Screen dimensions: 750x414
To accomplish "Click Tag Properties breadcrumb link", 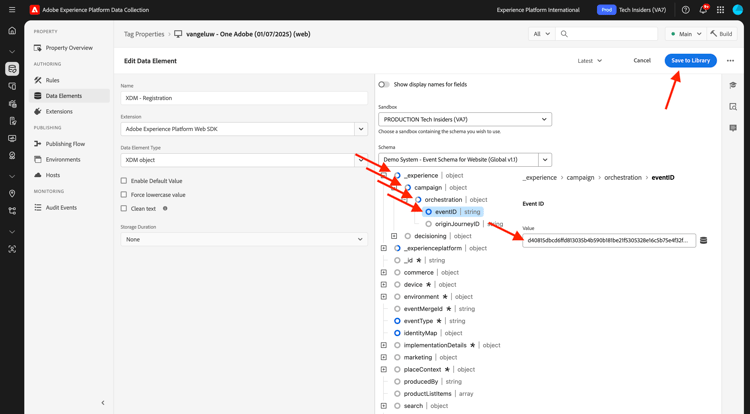I will [x=144, y=34].
